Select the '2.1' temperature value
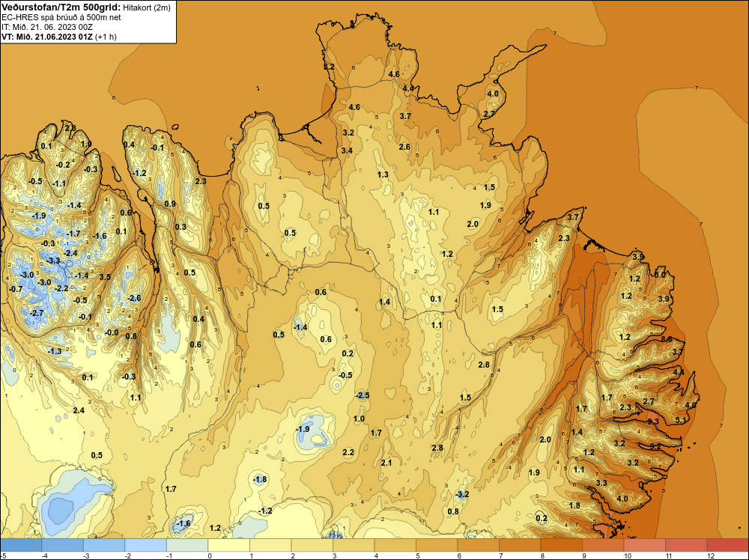This screenshot has width=749, height=560. (386, 463)
